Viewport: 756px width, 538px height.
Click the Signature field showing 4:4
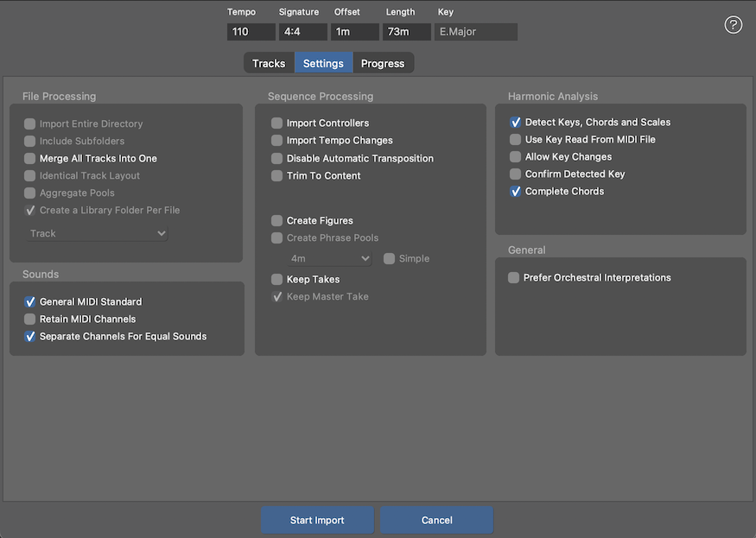(x=302, y=32)
